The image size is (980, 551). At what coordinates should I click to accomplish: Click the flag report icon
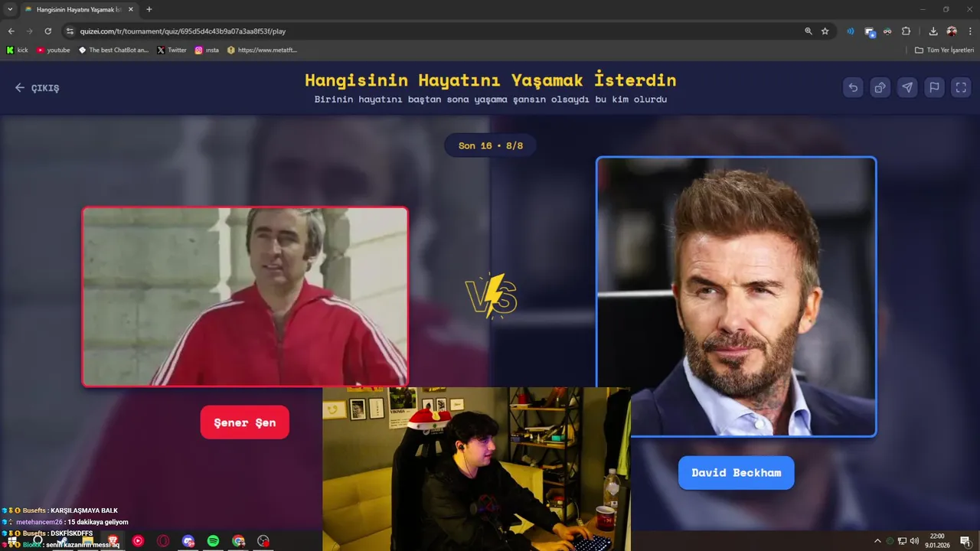pos(934,87)
